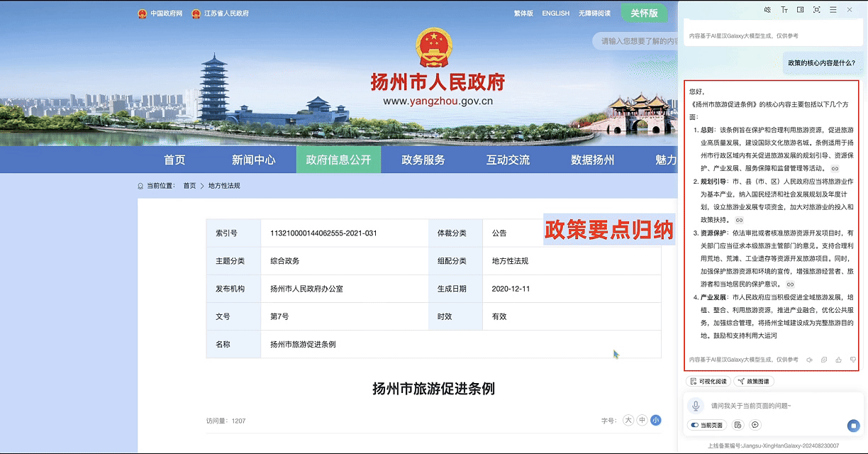Click the microphone voice input icon

coord(696,406)
